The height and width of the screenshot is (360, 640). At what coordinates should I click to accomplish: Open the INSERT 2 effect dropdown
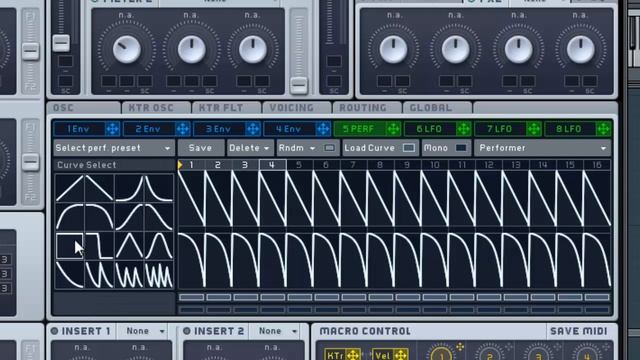point(278,331)
